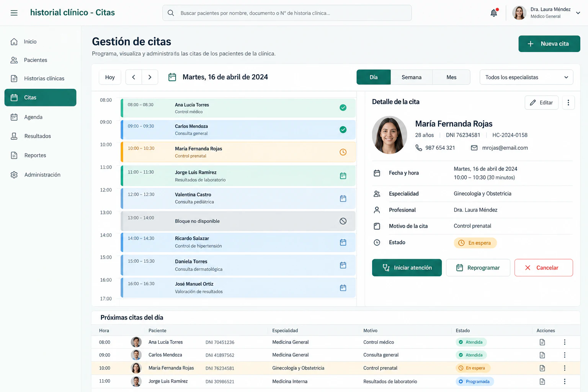Open three-dot actions for Jorge Luis Ramírez row
The height and width of the screenshot is (392, 588).
564,382
